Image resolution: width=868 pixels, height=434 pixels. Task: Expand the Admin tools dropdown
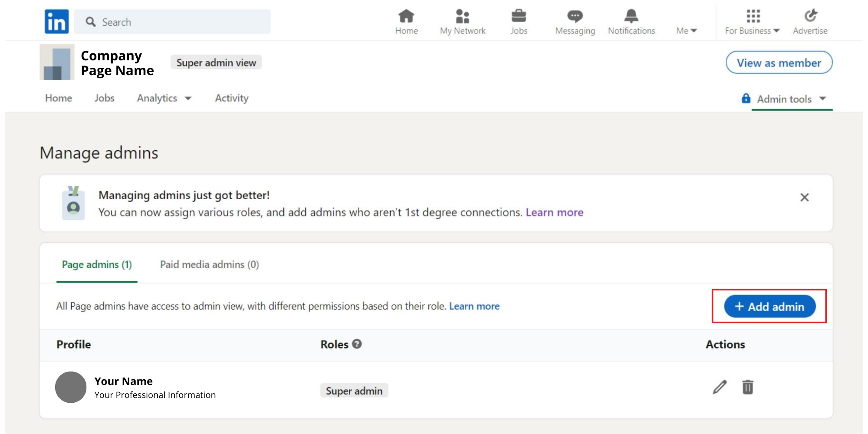(786, 99)
